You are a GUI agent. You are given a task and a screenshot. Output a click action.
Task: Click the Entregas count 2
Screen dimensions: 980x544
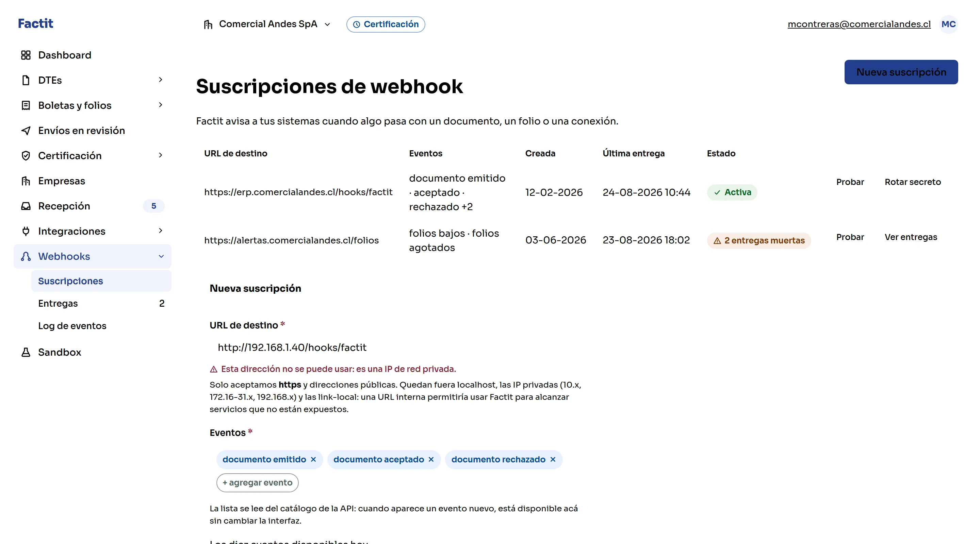(x=162, y=303)
